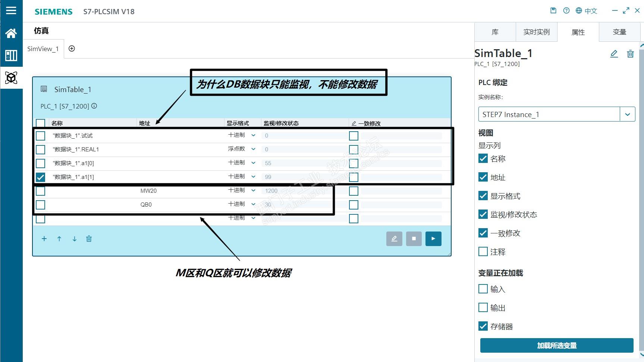This screenshot has height=362, width=644.
Task: Select the simulation cube icon
Action: [11, 78]
